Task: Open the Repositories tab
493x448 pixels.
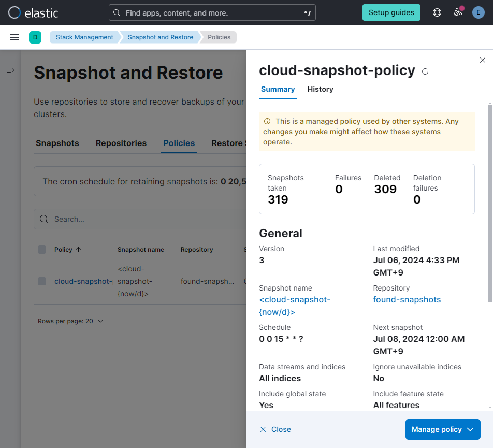Action: click(121, 143)
